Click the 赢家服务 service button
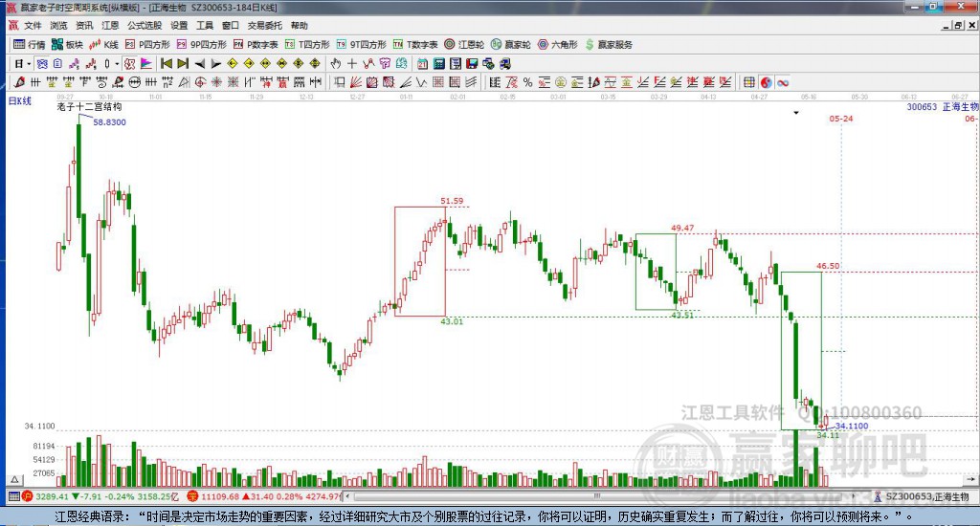The width and height of the screenshot is (980, 526). pos(610,44)
